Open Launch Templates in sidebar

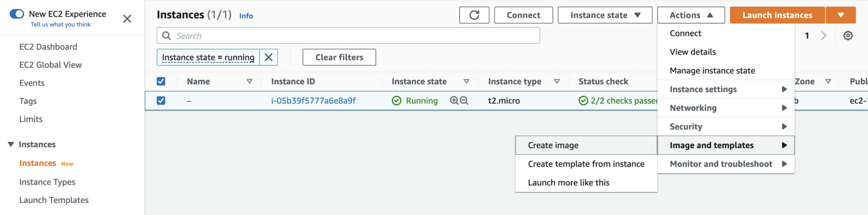click(x=54, y=200)
